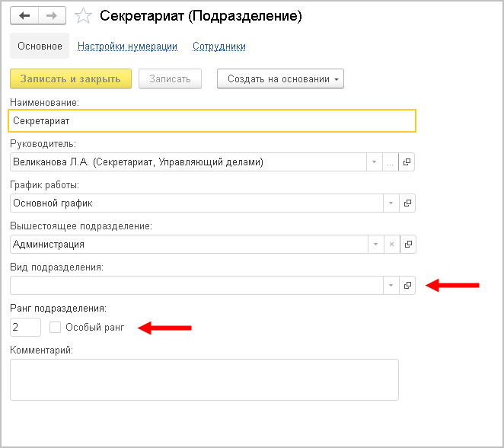This screenshot has height=448, width=504.
Task: Switch to the Настройки нумерации tab
Action: [127, 46]
